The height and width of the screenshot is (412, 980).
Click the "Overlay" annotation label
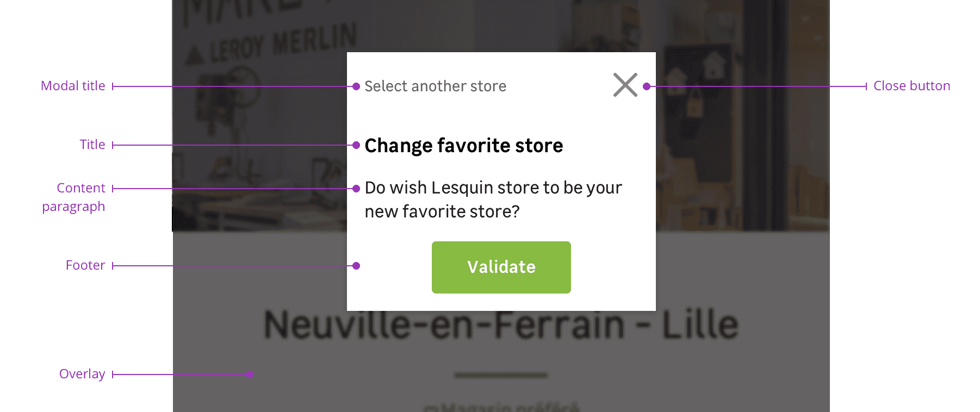point(82,374)
